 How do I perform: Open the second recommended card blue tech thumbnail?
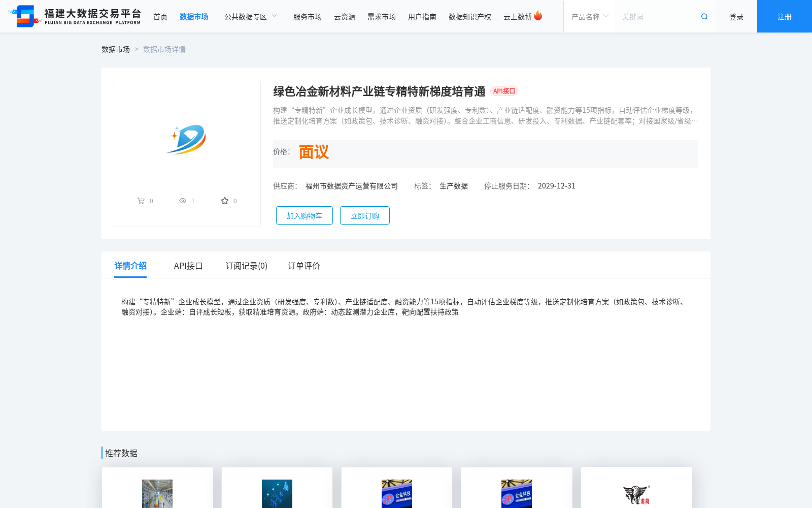pyautogui.click(x=277, y=494)
